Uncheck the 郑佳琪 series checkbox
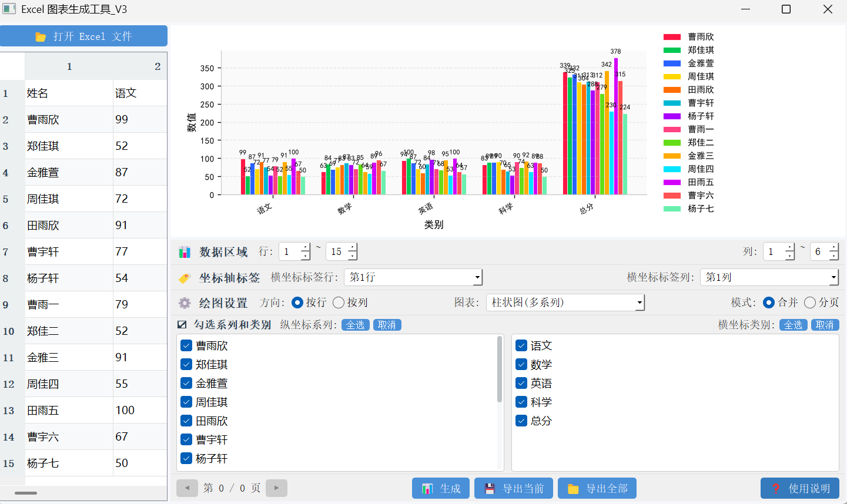847x504 pixels. [x=186, y=365]
